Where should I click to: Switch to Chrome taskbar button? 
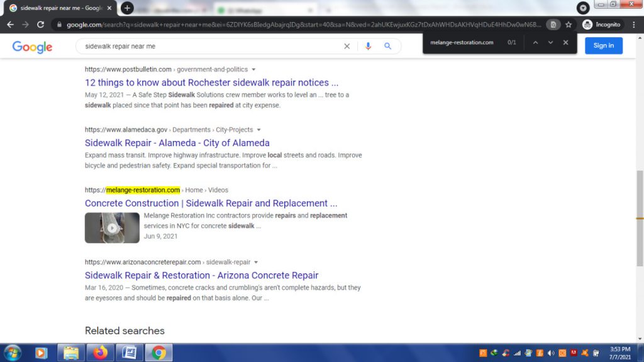pyautogui.click(x=158, y=353)
